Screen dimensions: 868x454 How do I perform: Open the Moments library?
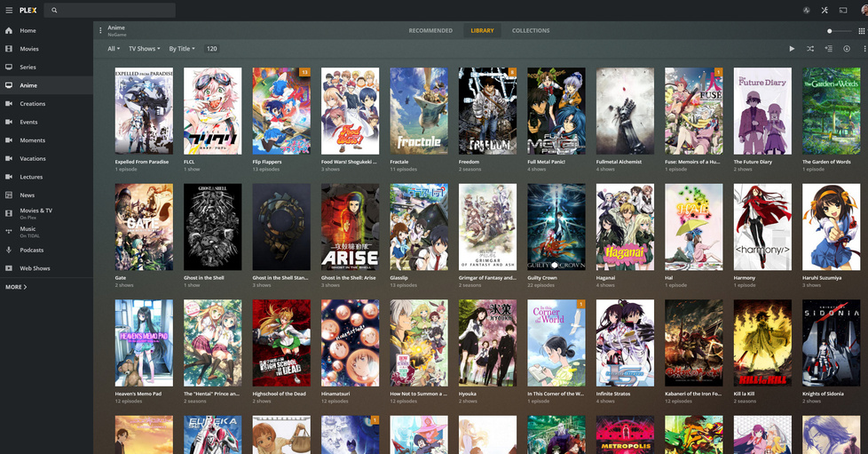(x=46, y=140)
